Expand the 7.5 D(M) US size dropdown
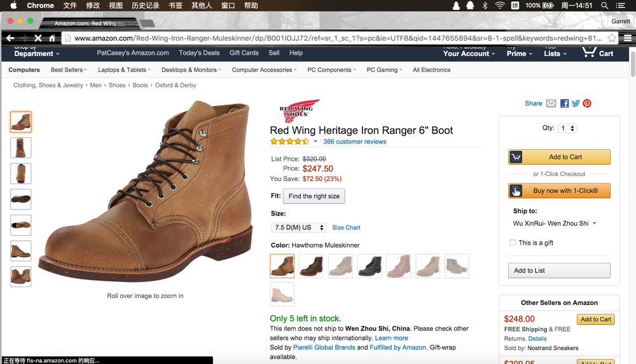This screenshot has width=636, height=364. tap(299, 227)
